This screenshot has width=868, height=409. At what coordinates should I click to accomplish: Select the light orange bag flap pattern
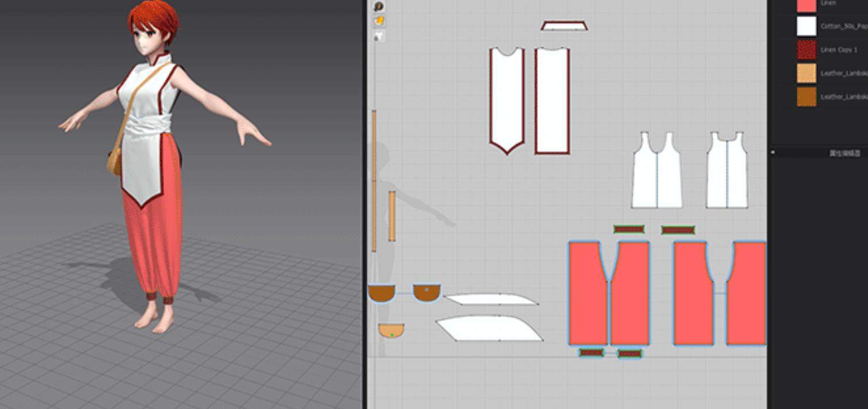pyautogui.click(x=391, y=329)
